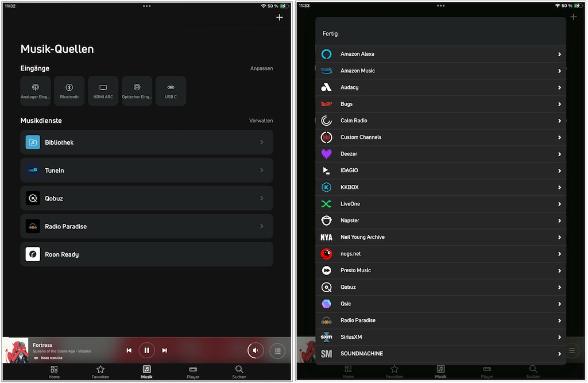588x383 pixels.
Task: Open the Roon Ready icon
Action: (33, 254)
